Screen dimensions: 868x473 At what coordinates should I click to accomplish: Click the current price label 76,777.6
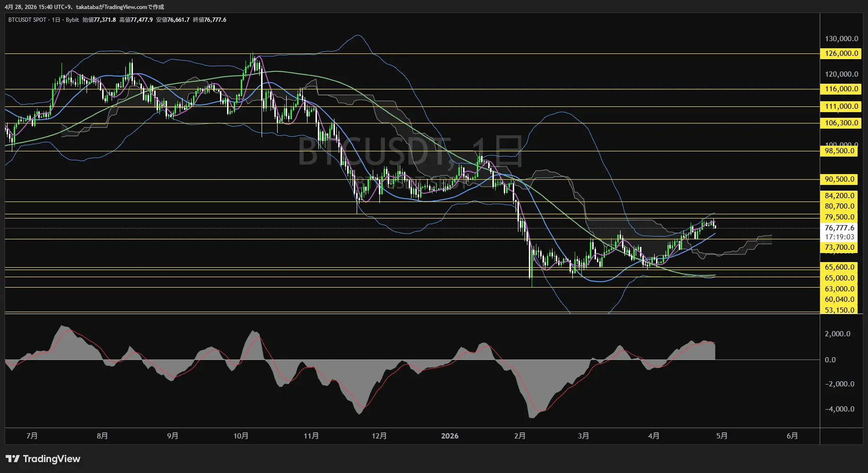pos(839,228)
